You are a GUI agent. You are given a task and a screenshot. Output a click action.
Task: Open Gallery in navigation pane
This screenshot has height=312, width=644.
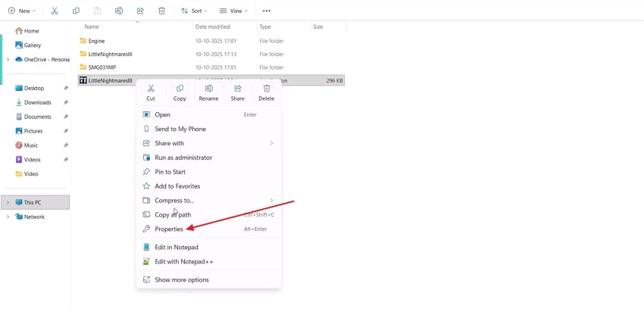coord(28,45)
